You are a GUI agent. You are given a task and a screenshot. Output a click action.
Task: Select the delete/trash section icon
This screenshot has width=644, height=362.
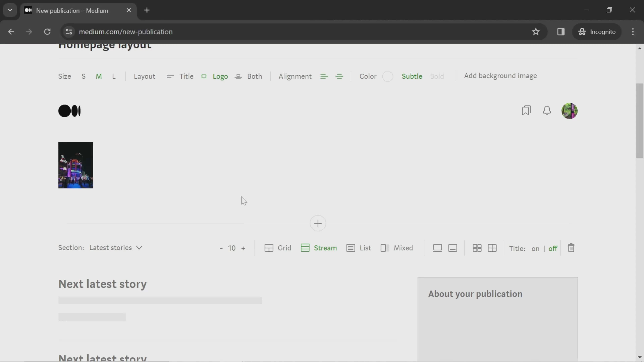pyautogui.click(x=571, y=248)
